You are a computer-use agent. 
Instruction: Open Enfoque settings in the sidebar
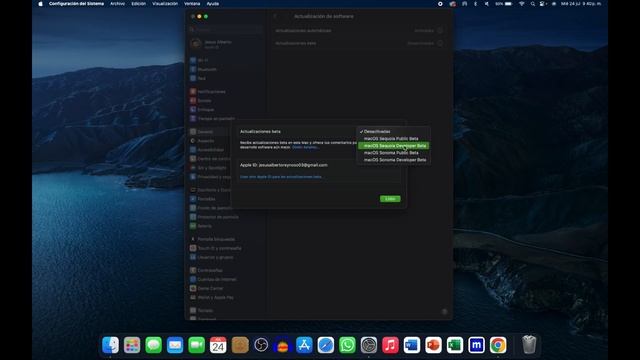226,109
